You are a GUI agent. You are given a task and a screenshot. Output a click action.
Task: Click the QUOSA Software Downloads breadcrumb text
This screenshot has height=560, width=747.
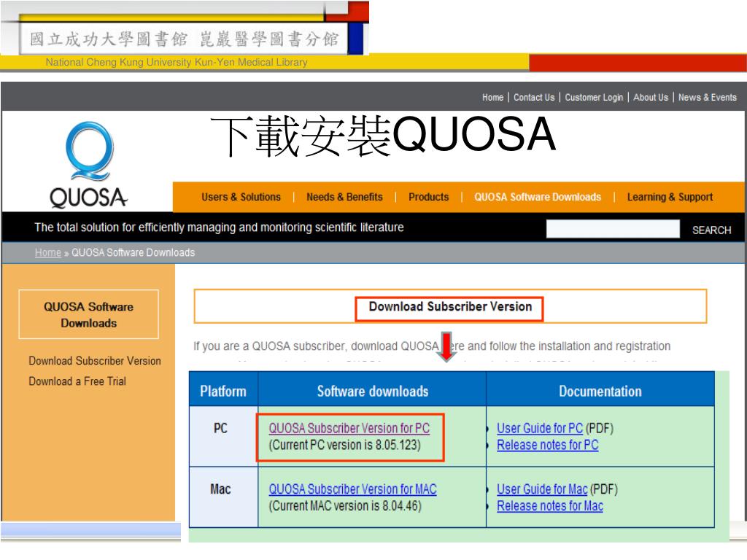[x=133, y=252]
